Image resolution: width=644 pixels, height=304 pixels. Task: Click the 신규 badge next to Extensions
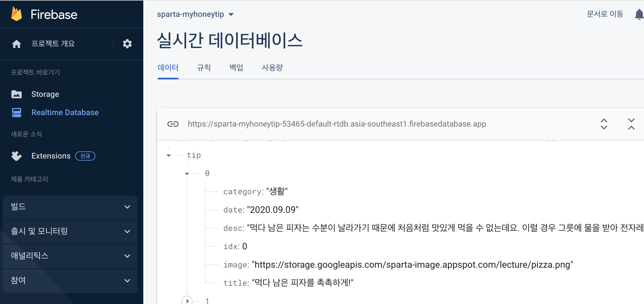pos(85,156)
